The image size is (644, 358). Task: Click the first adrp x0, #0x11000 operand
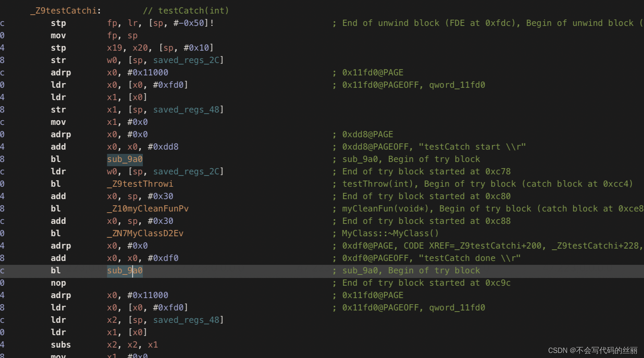137,73
